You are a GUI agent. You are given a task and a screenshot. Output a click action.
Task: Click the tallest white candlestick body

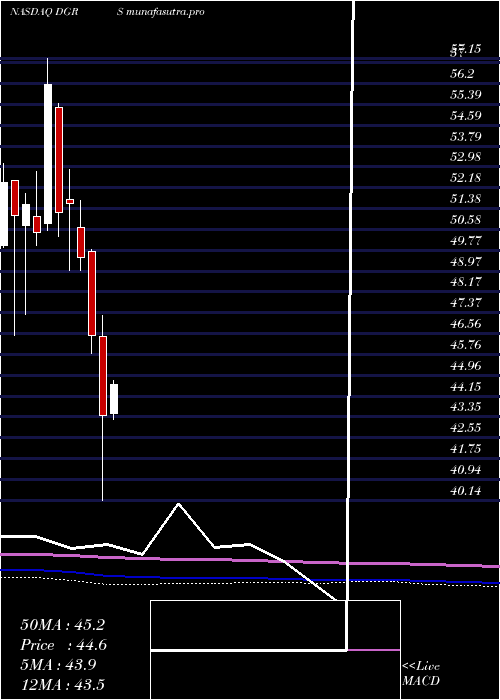(48, 154)
